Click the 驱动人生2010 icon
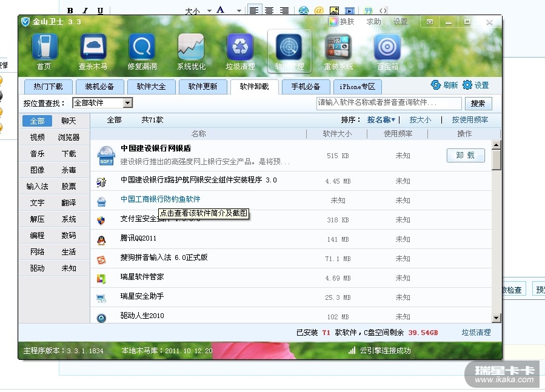 101,317
